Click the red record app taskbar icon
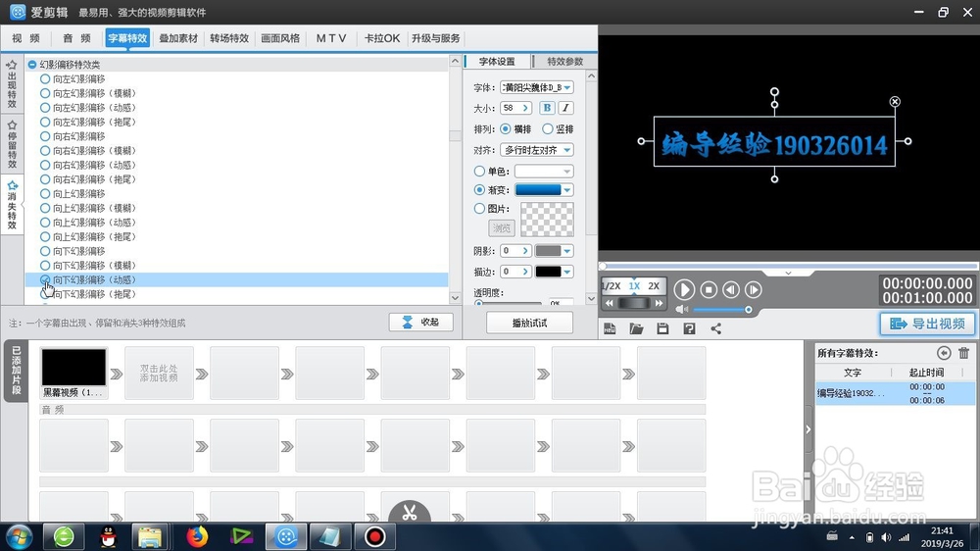This screenshot has height=551, width=980. click(375, 536)
